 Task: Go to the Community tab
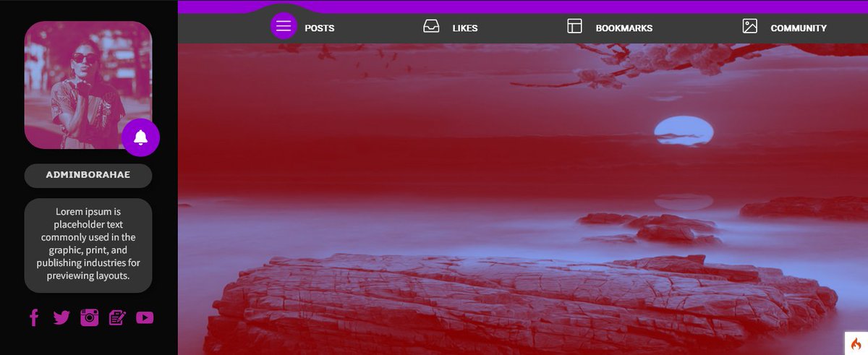coord(799,28)
